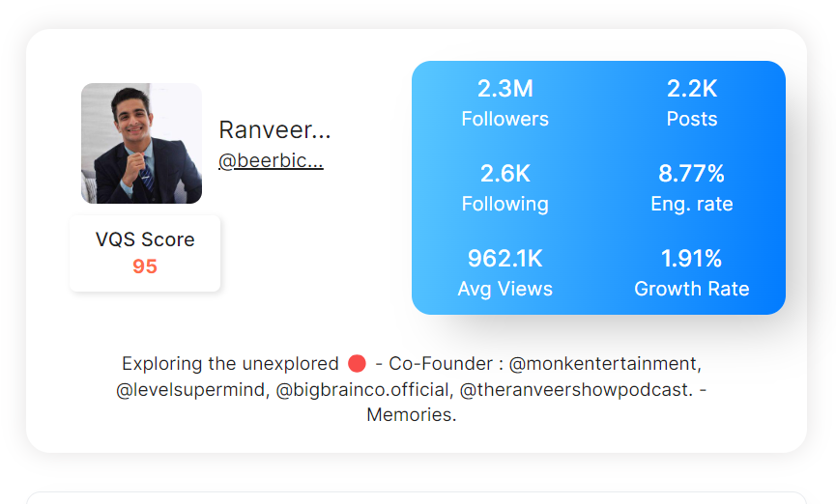Image resolution: width=836 pixels, height=504 pixels.
Task: Click the VQS Score card
Action: coord(145,253)
